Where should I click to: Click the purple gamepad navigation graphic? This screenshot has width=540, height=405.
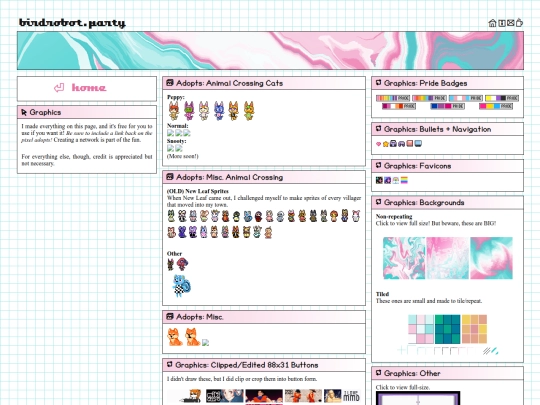tap(402, 144)
